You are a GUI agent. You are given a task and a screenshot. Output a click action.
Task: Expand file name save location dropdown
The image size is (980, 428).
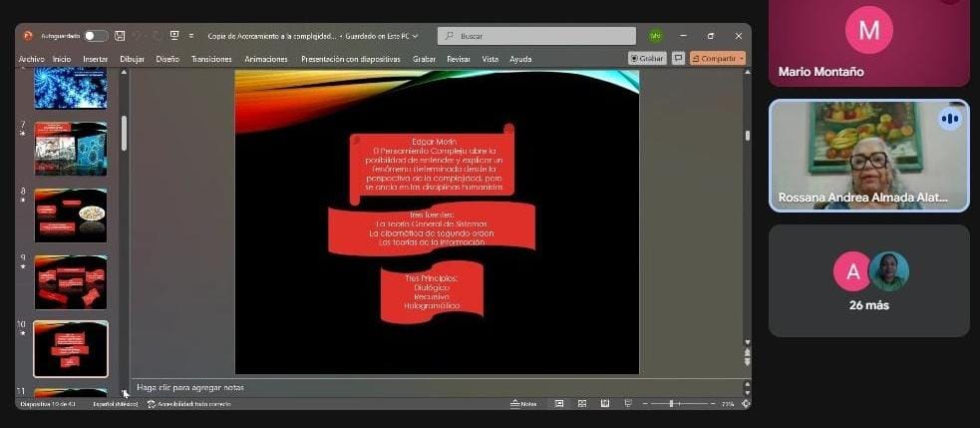pyautogui.click(x=415, y=36)
